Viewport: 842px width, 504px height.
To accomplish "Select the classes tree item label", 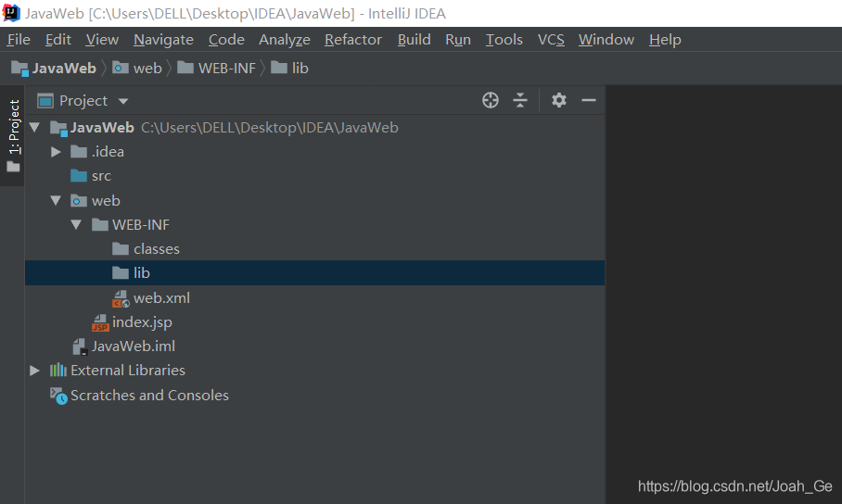I will tap(157, 249).
